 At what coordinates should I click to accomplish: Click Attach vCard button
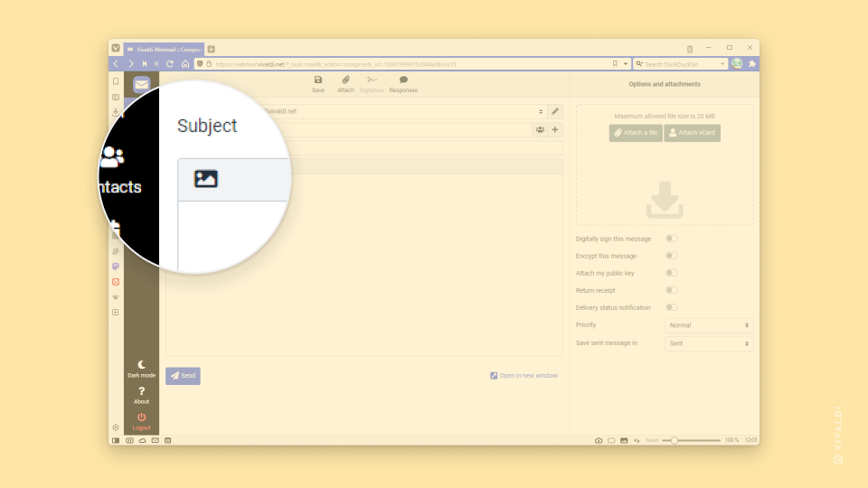click(x=692, y=133)
